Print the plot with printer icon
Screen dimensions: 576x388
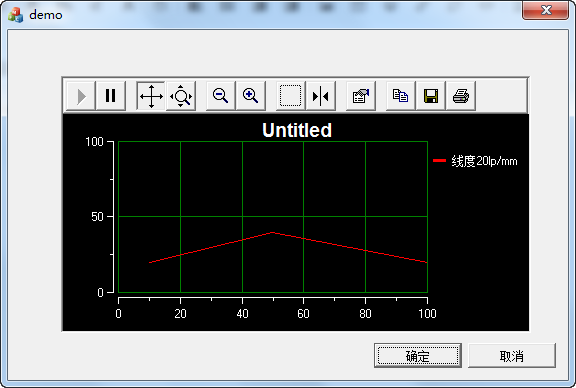pyautogui.click(x=461, y=96)
